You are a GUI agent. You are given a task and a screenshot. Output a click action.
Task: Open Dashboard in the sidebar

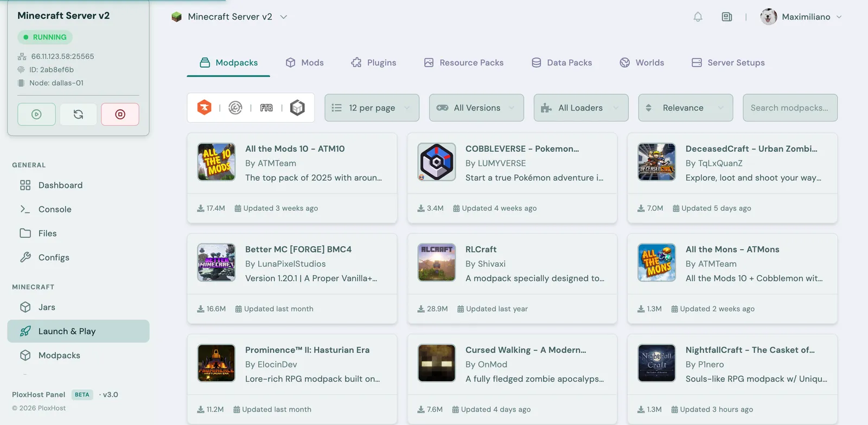[x=78, y=185]
